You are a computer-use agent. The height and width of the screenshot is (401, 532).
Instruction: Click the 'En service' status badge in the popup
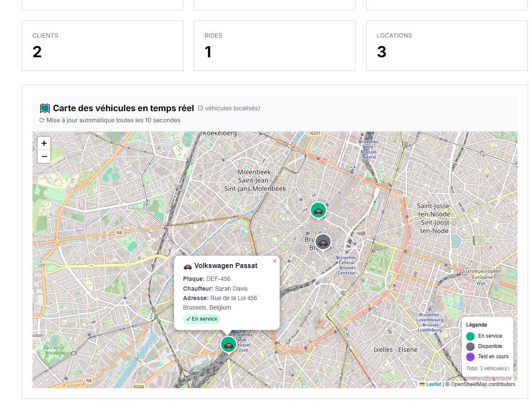click(x=201, y=318)
